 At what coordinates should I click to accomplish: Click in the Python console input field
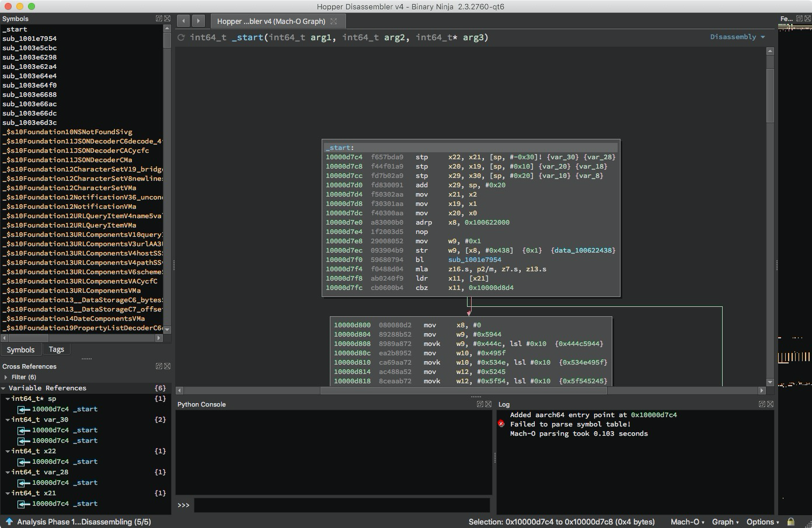tap(341, 505)
